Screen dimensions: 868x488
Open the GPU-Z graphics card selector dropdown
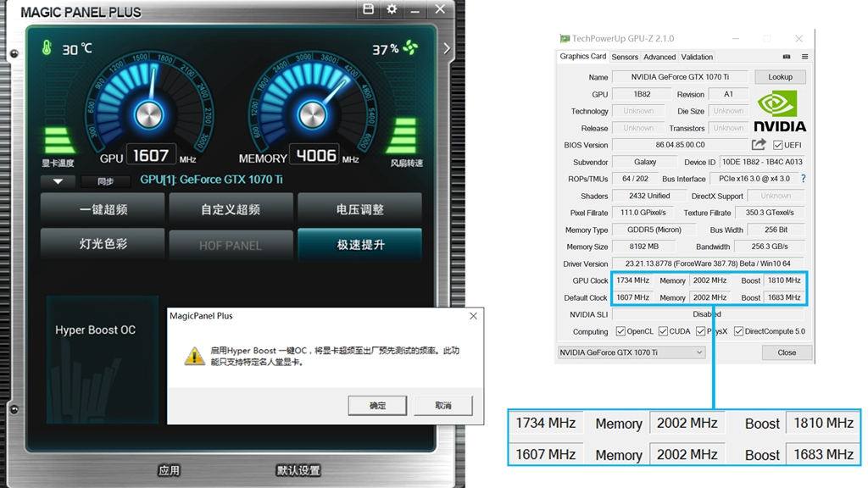pyautogui.click(x=632, y=352)
